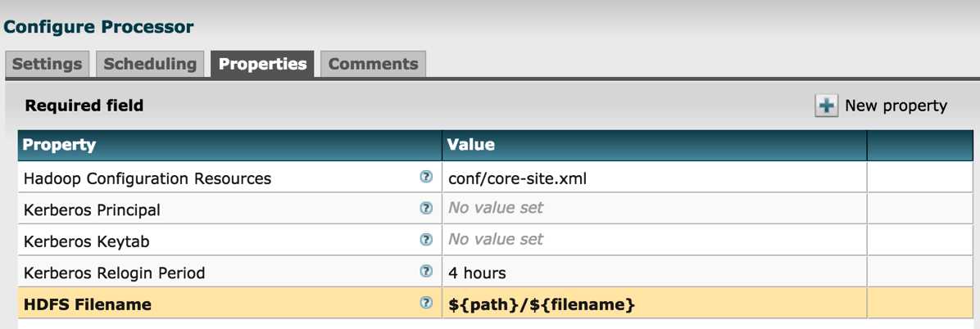Select the Properties tab
The height and width of the screenshot is (329, 980).
pos(262,65)
